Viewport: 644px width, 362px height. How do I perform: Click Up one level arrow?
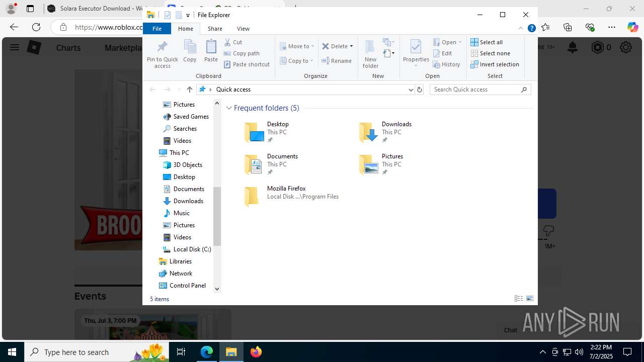click(x=189, y=89)
